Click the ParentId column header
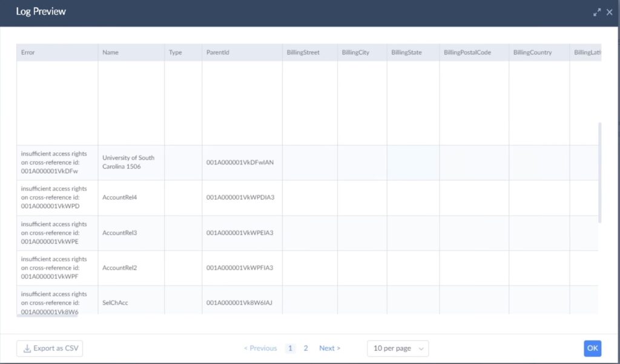Viewport: 620px width, 364px height. click(x=242, y=53)
